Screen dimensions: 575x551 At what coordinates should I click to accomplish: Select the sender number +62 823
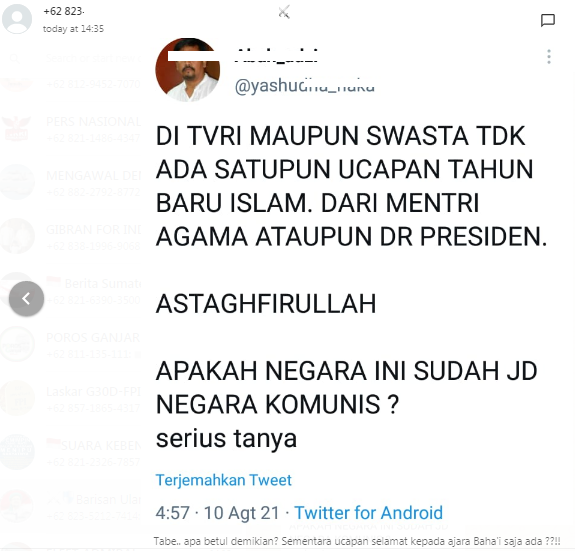coord(64,11)
